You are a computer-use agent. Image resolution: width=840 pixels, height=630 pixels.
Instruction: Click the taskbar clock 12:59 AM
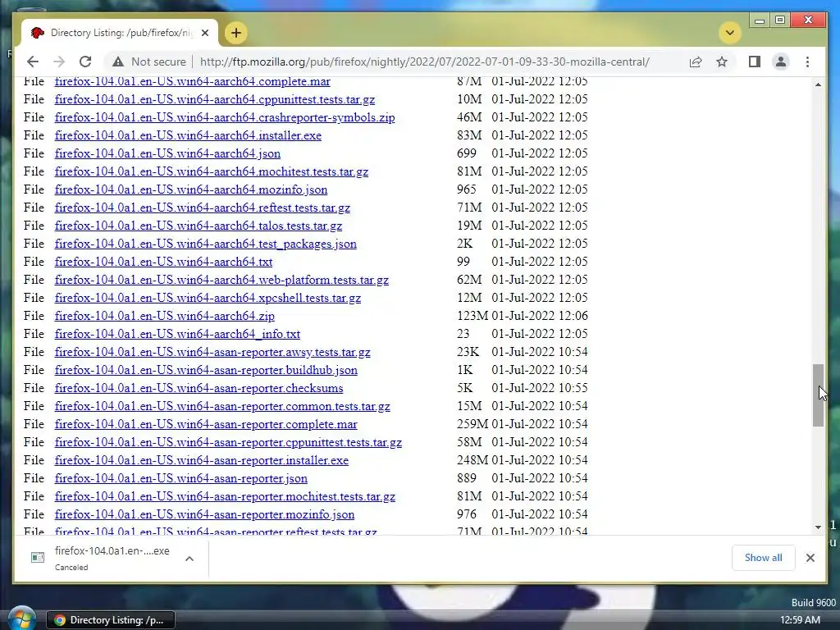pos(800,620)
